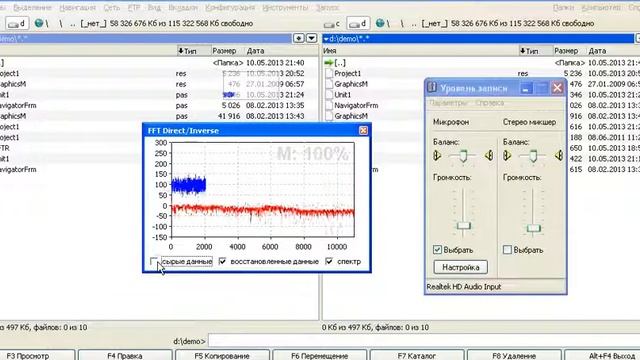Uncheck спектр checkbox

(x=329, y=261)
